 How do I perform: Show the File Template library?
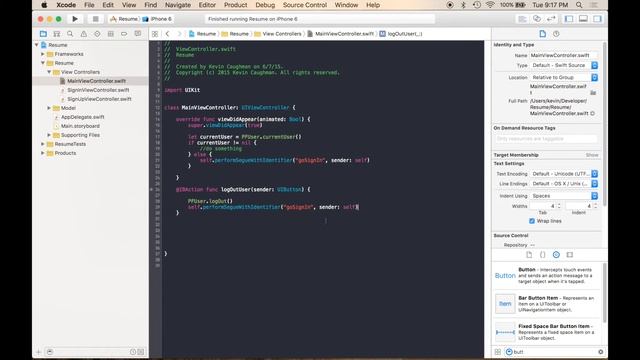[x=529, y=255]
